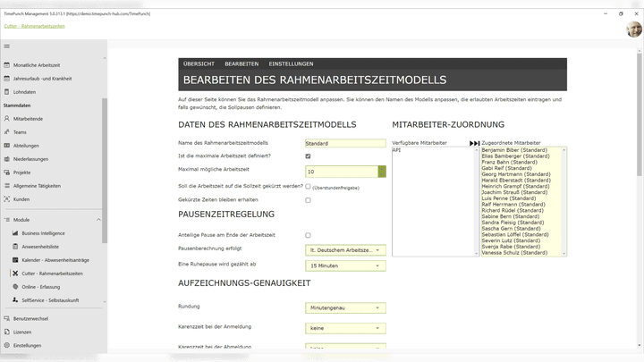Uncheck 'Ist die maximale Arbeitszeit definiert'
The width and height of the screenshot is (644, 362).
click(308, 156)
